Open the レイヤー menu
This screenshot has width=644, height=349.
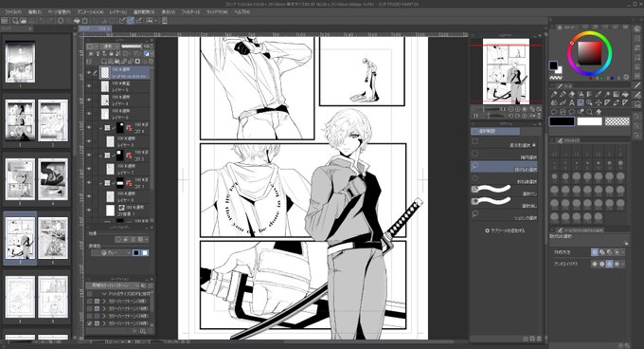tap(118, 12)
